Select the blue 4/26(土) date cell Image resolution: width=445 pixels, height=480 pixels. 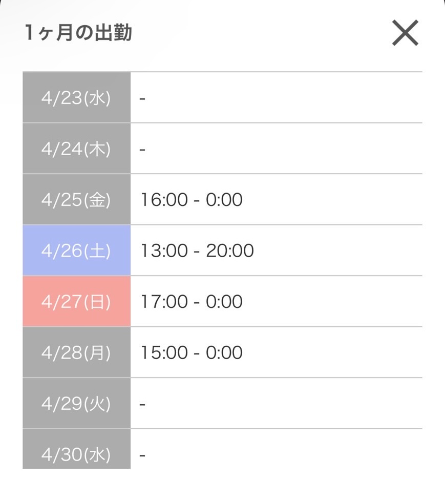coord(77,250)
